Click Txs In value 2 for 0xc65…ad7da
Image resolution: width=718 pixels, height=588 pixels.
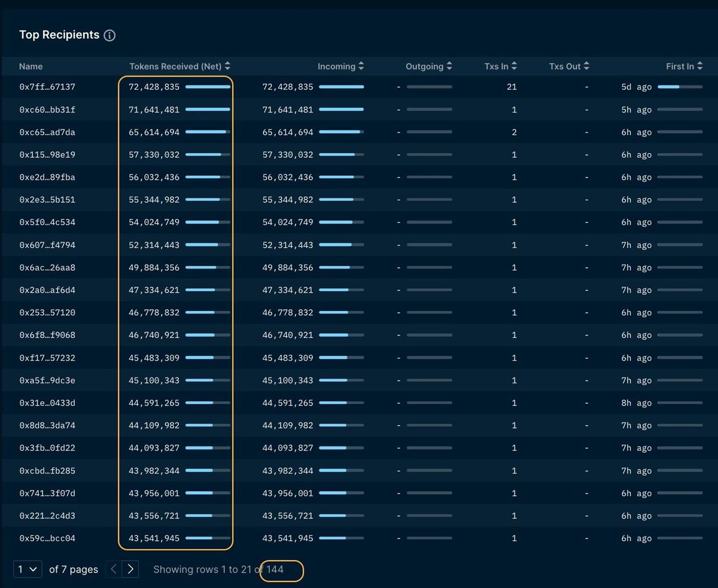[x=514, y=132]
